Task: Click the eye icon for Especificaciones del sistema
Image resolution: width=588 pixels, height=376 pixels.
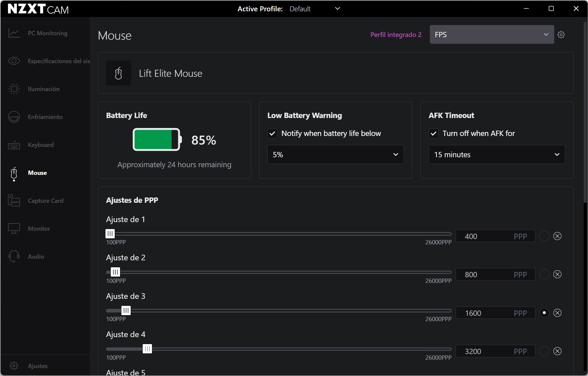Action: (14, 61)
